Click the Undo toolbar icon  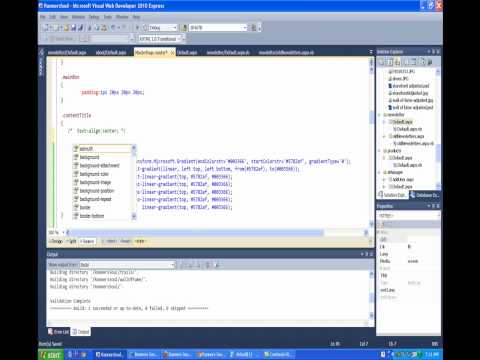point(113,28)
